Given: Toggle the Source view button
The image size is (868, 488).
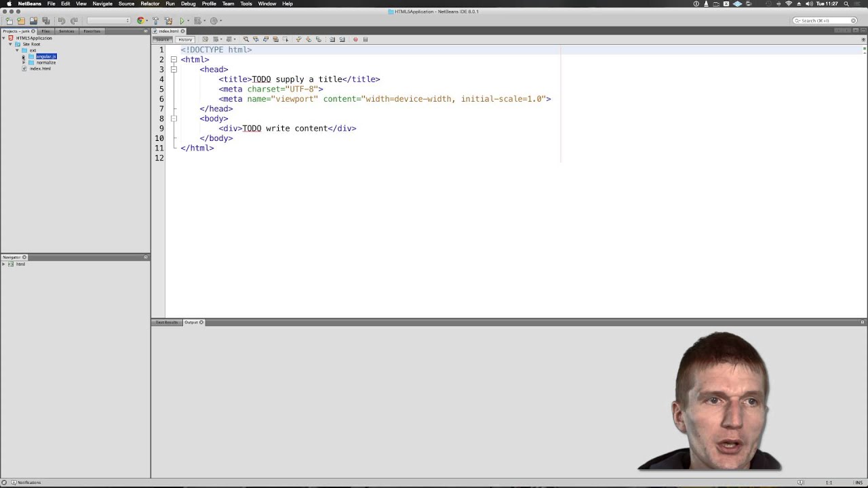Looking at the screenshot, I should [162, 39].
